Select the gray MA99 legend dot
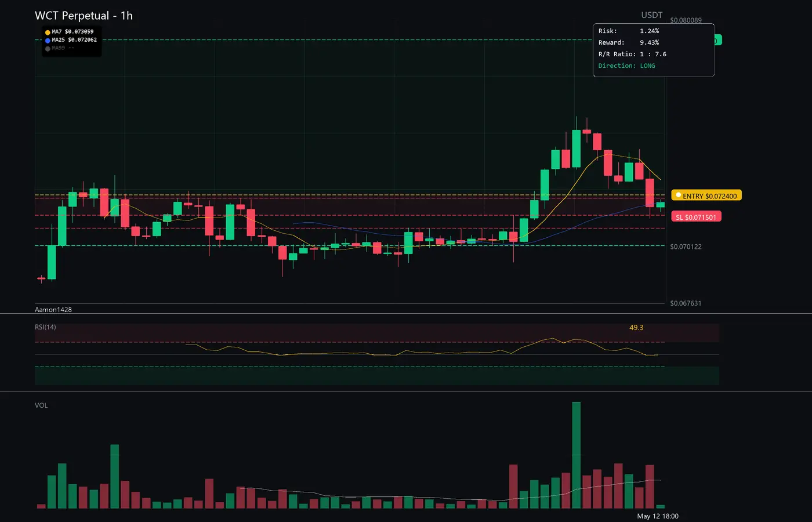This screenshot has width=812, height=522. [48, 49]
